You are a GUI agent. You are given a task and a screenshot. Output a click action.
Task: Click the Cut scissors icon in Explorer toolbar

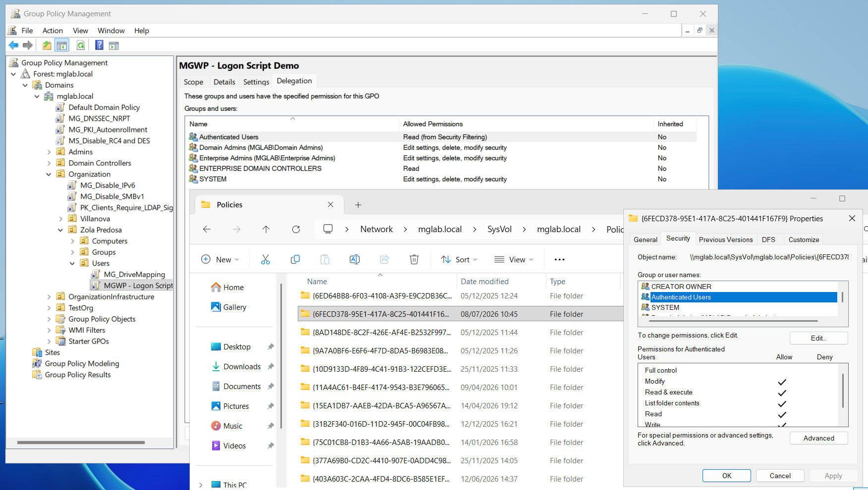266,259
